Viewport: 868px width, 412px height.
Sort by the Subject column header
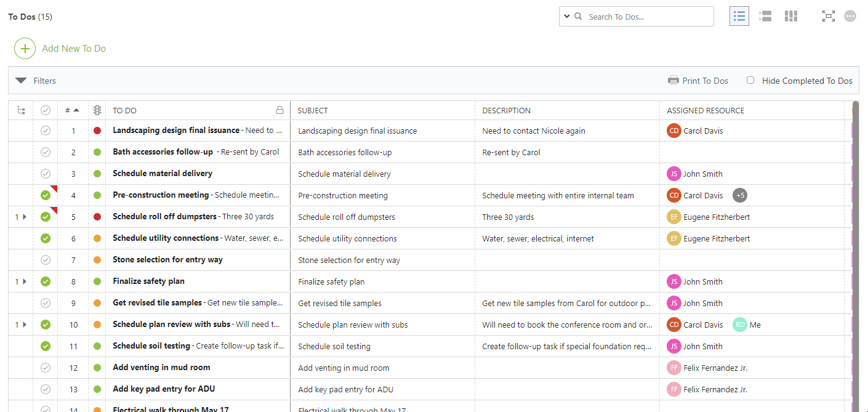pyautogui.click(x=313, y=111)
